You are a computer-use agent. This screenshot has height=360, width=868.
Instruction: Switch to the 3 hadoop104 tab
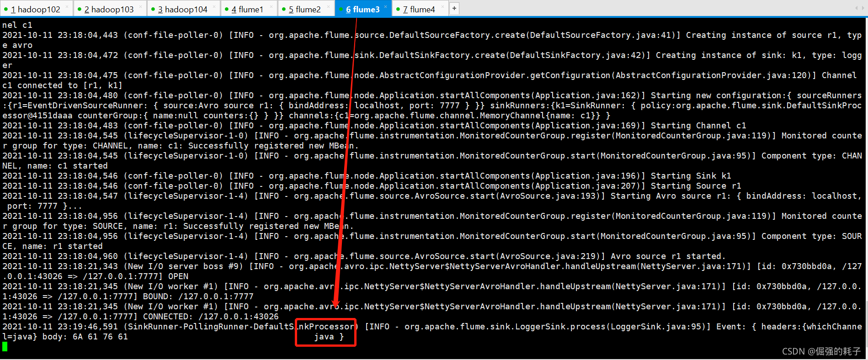[183, 9]
